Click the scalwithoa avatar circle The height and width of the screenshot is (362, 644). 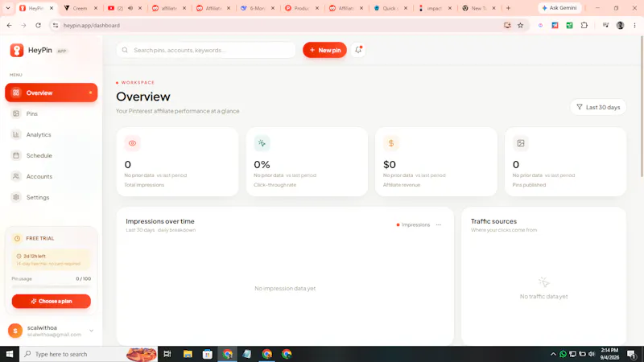pyautogui.click(x=15, y=331)
